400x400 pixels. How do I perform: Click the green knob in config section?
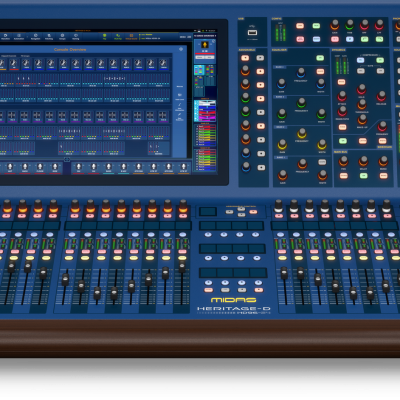coord(349,24)
